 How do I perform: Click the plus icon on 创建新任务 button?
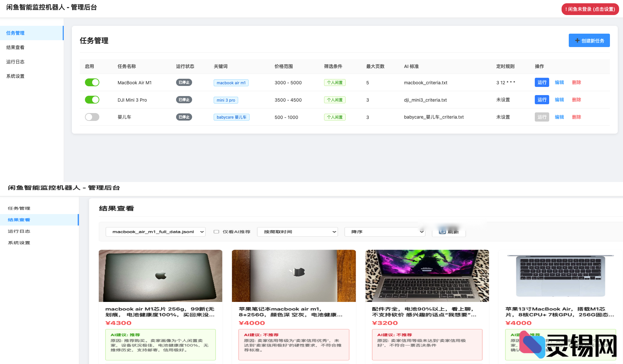(577, 40)
